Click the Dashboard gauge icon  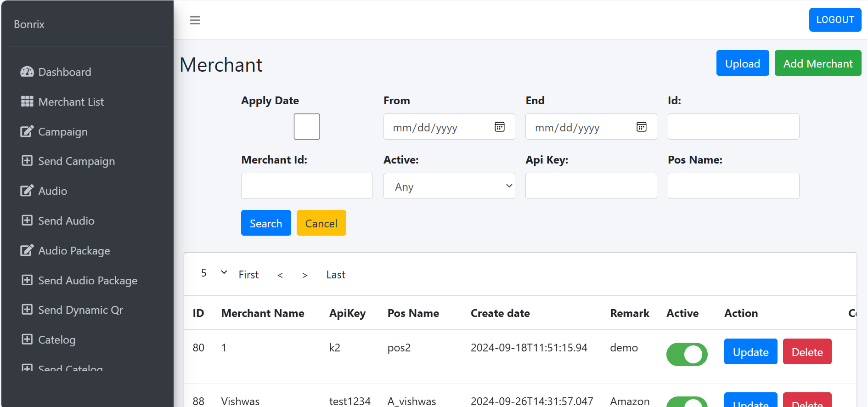[x=27, y=72]
